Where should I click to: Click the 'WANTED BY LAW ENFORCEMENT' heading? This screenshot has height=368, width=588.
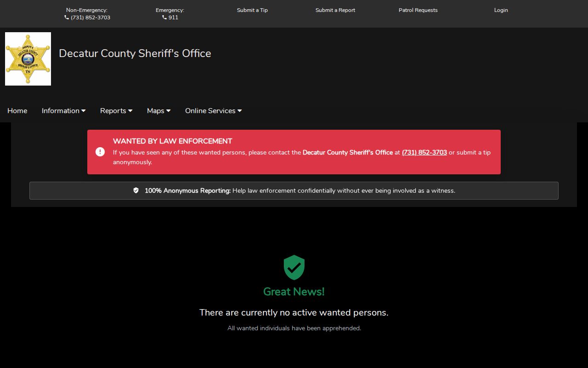coord(173,141)
